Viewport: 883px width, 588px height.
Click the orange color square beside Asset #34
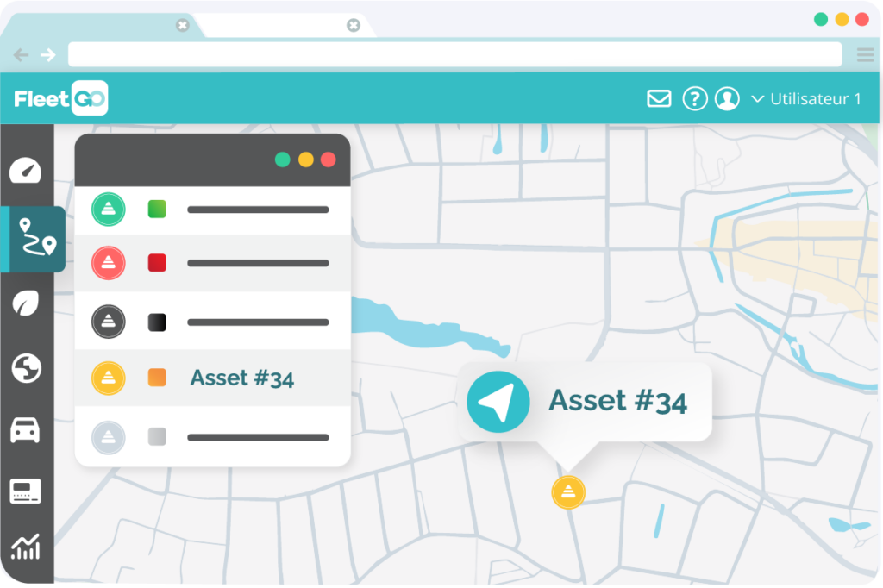[x=157, y=378]
